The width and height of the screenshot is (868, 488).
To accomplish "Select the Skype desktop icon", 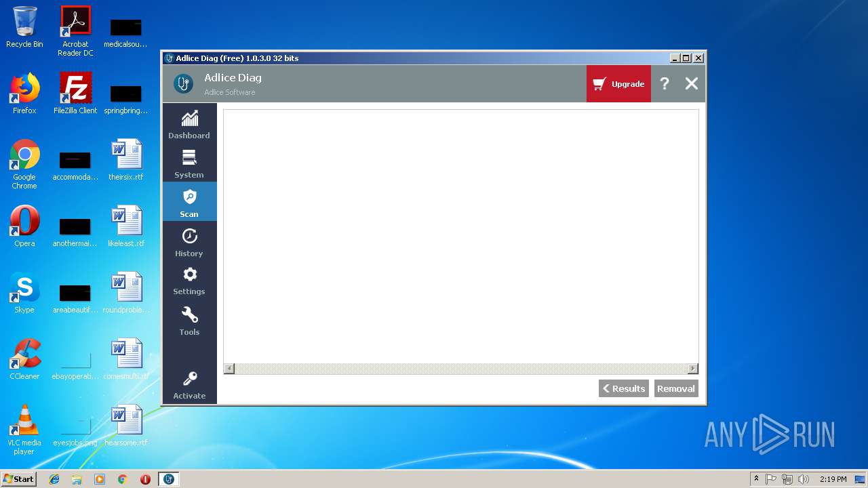I will (x=24, y=293).
